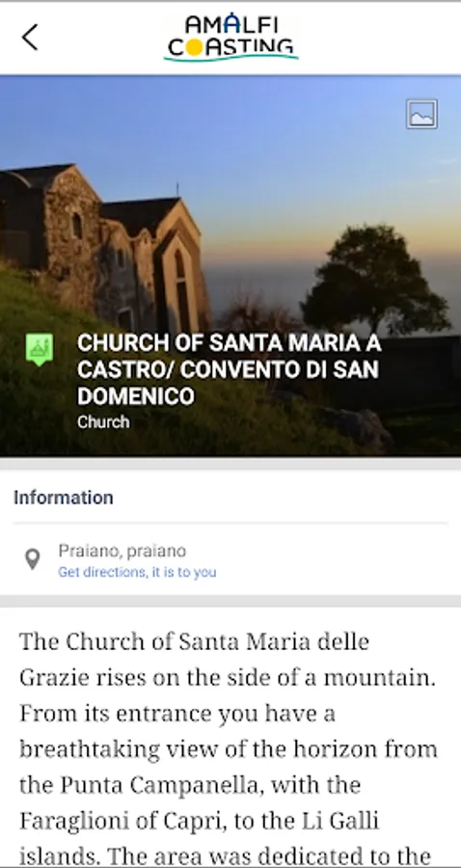461x868 pixels.
Task: Select the 'Punta Campanella' text line
Action: pyautogui.click(x=190, y=784)
